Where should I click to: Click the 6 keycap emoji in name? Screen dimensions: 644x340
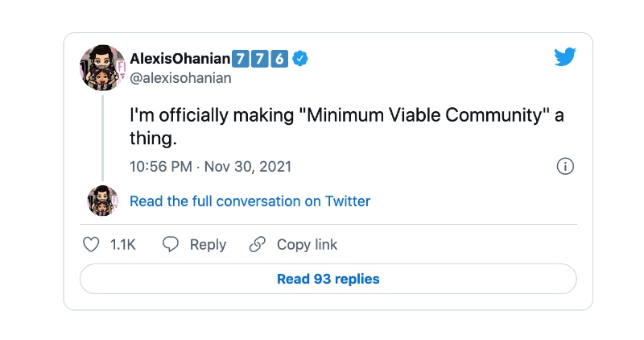279,59
